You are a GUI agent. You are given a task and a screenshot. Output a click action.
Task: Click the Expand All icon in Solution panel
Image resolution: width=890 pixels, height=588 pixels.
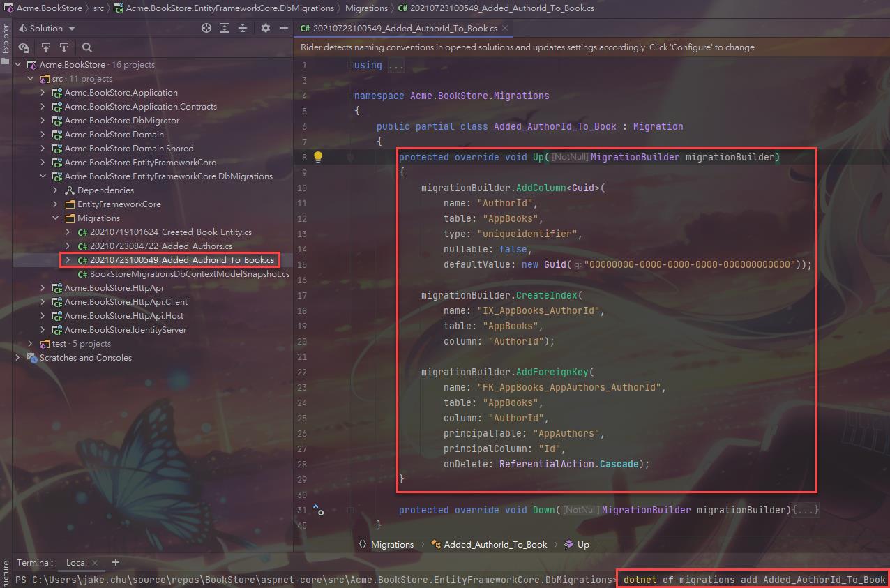pos(225,28)
